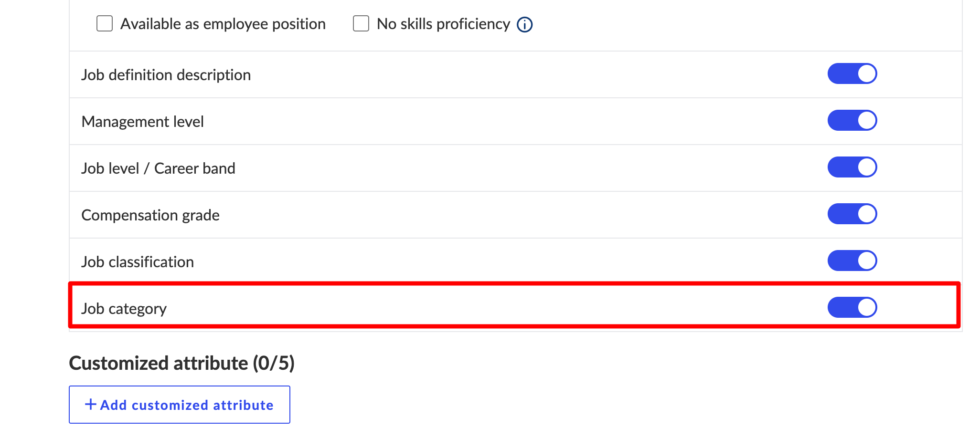Tick the No skills proficiency checkbox
Viewport: 980px width, 438px height.
[361, 23]
